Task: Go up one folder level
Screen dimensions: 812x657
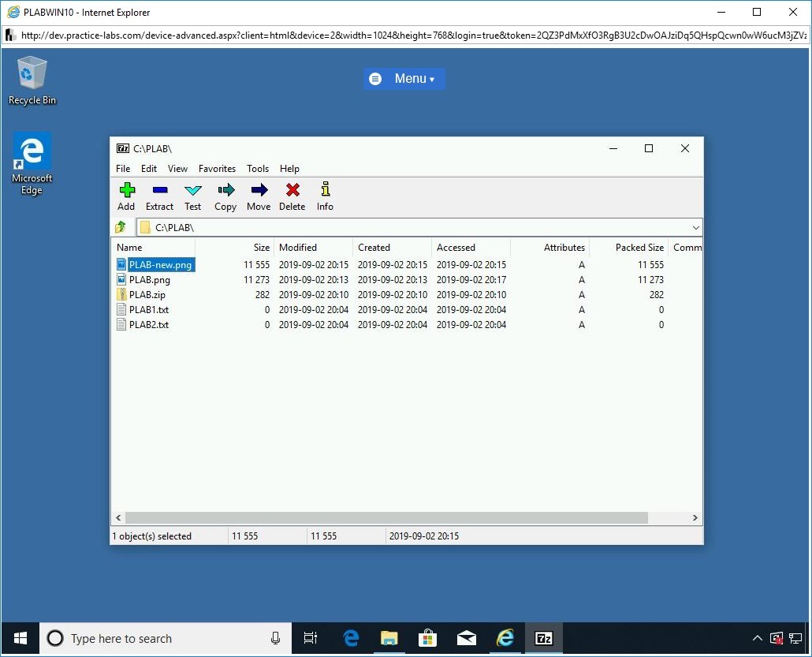Action: coord(121,227)
